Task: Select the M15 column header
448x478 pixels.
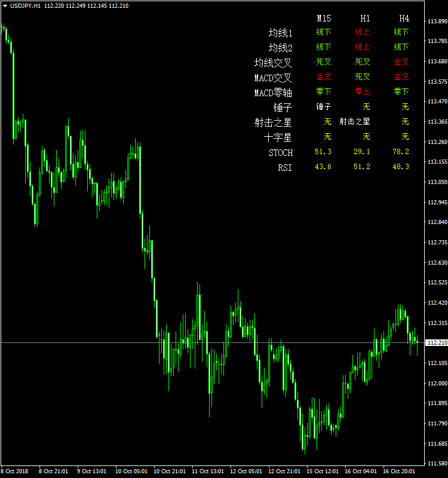Action: [x=324, y=19]
